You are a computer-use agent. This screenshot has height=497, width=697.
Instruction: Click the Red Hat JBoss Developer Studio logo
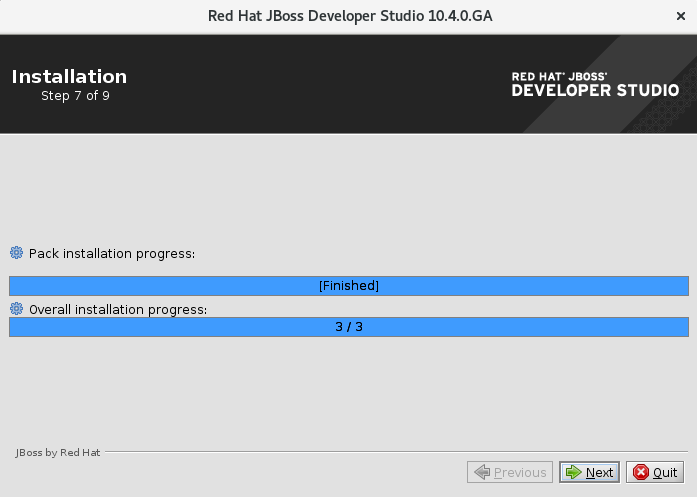[x=595, y=84]
